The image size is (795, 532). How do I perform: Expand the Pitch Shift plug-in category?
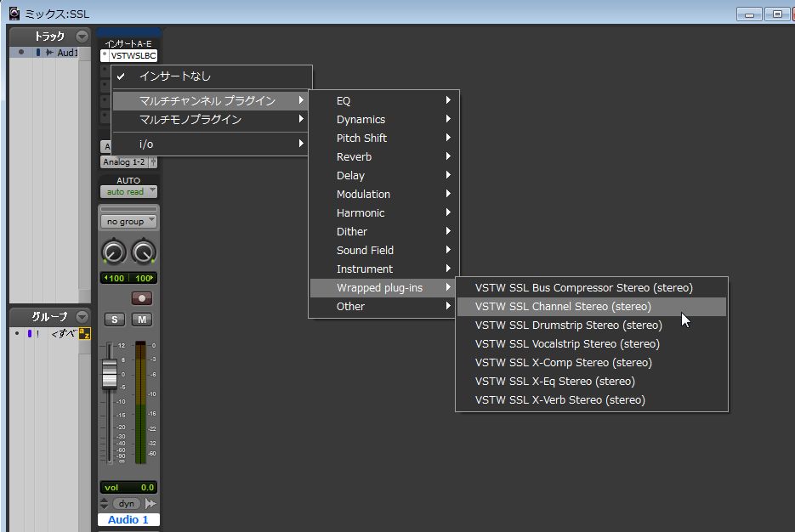(x=383, y=138)
